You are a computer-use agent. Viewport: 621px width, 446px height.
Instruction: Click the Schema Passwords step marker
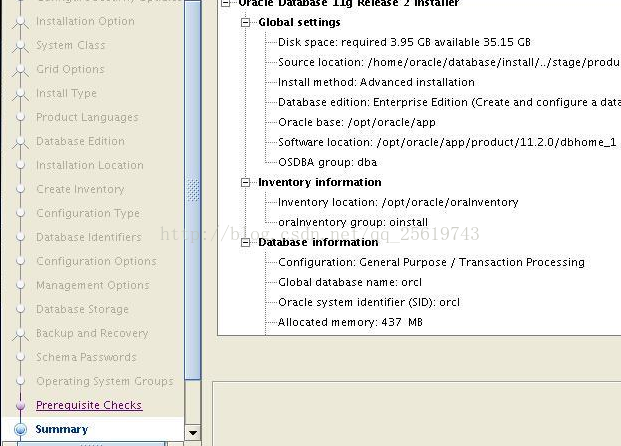[x=20, y=357]
